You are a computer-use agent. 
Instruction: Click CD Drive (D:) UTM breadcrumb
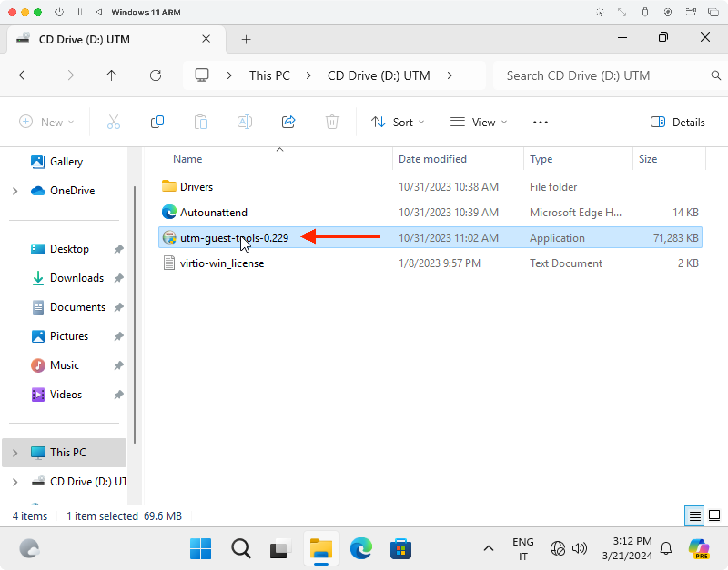(x=379, y=76)
